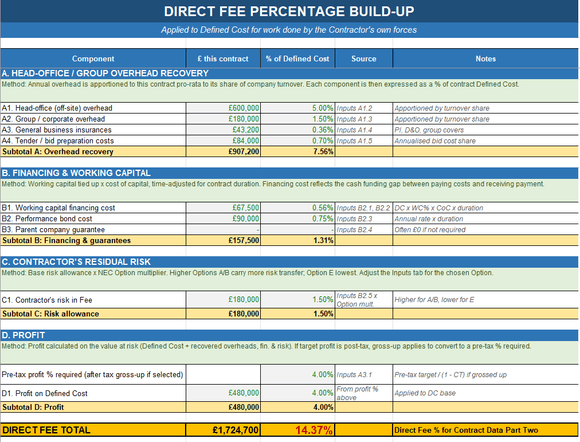This screenshot has width=580, height=442.
Task: Select 'B1. Working capital financing cost' label
Action: (x=93, y=207)
